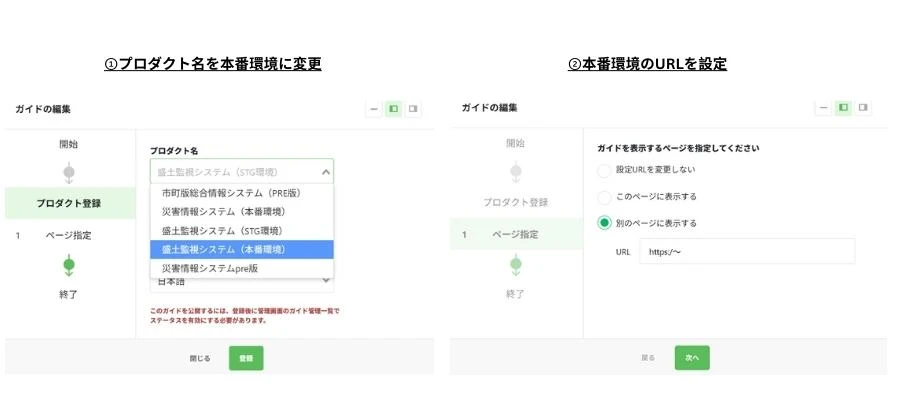The image size is (900, 400).
Task: Select プロダクト登録 step in right panel
Action: tap(515, 203)
